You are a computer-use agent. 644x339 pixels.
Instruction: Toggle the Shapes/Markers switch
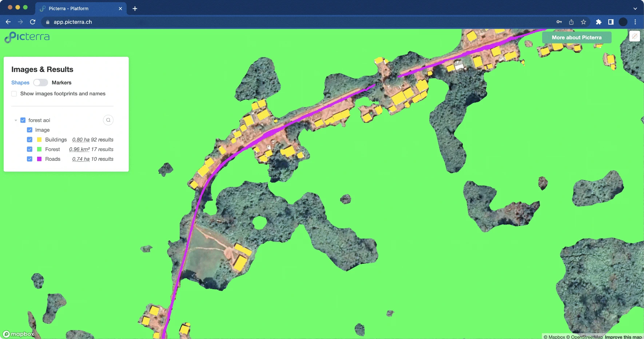[40, 83]
